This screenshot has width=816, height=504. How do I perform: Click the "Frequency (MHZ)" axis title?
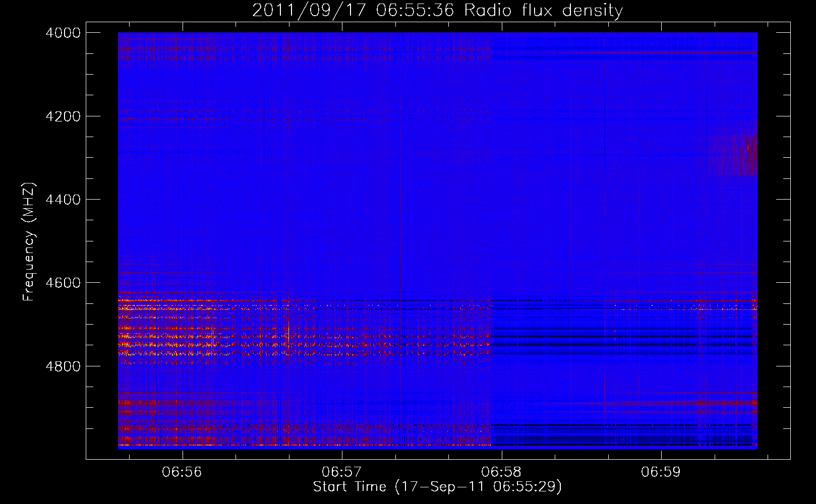coord(29,242)
